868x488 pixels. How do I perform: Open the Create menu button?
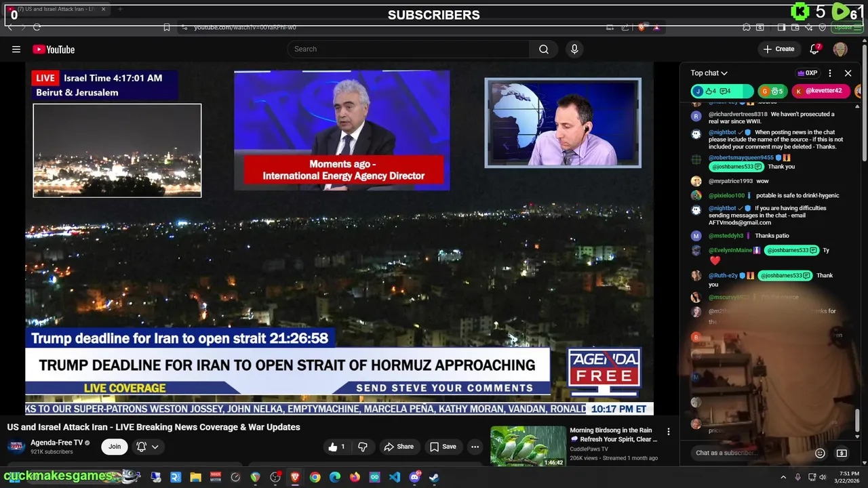(778, 49)
